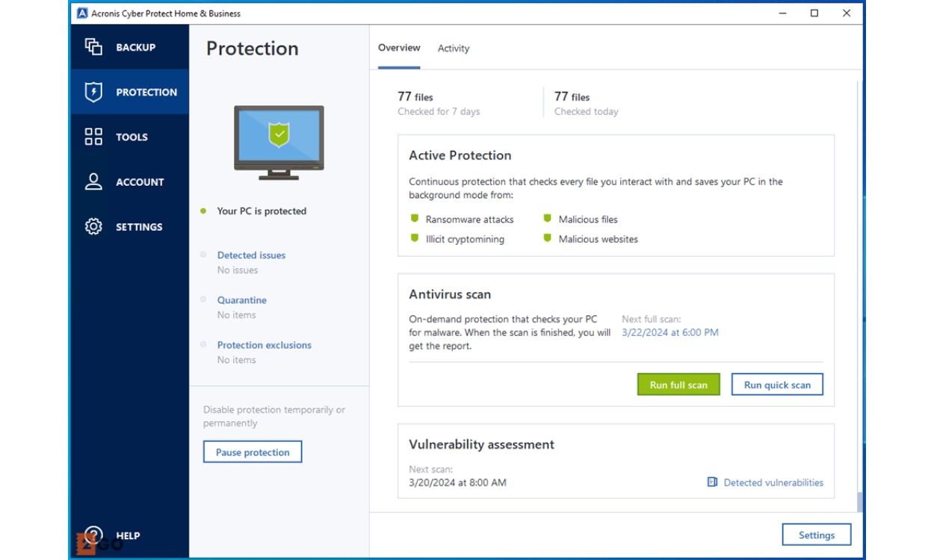This screenshot has height=560, width=934.
Task: Start a quick scan with Run quick scan
Action: (777, 385)
